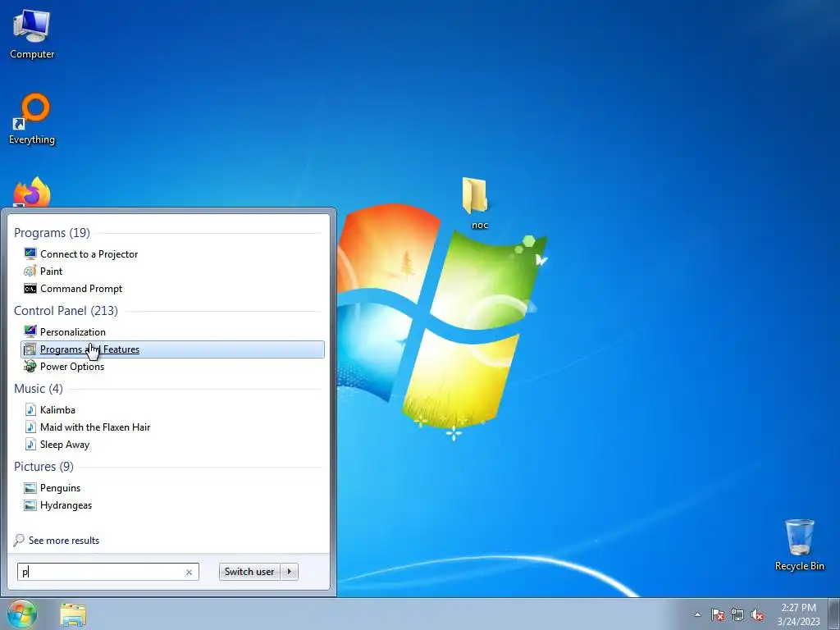Open the Pictures (9) results group
Viewport: 840px width, 630px height.
click(44, 467)
